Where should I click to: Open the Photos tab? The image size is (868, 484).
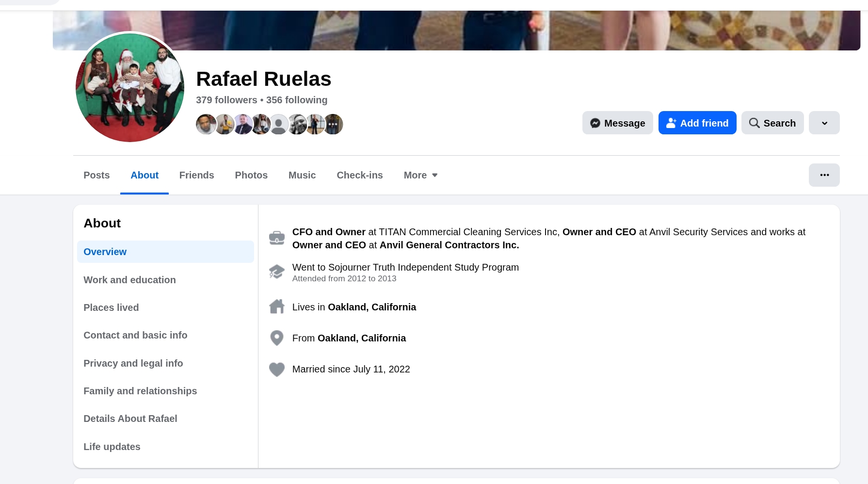[251, 175]
